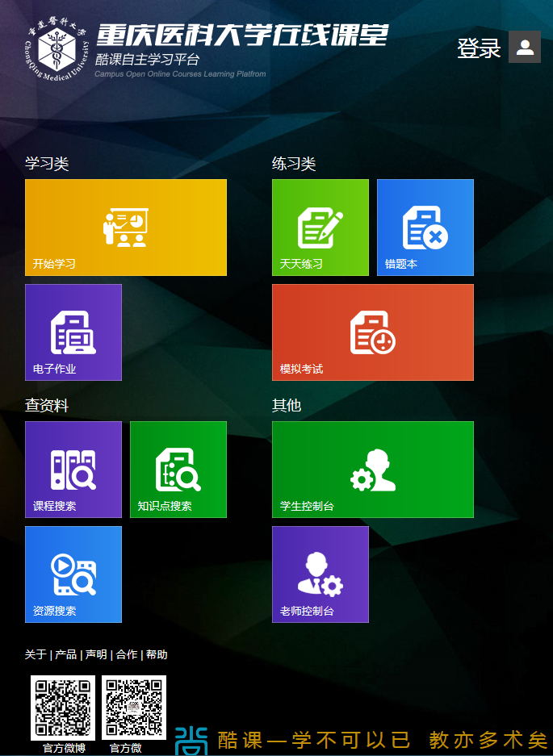The height and width of the screenshot is (756, 553).
Task: Click the user avatar login icon
Action: pyautogui.click(x=525, y=47)
